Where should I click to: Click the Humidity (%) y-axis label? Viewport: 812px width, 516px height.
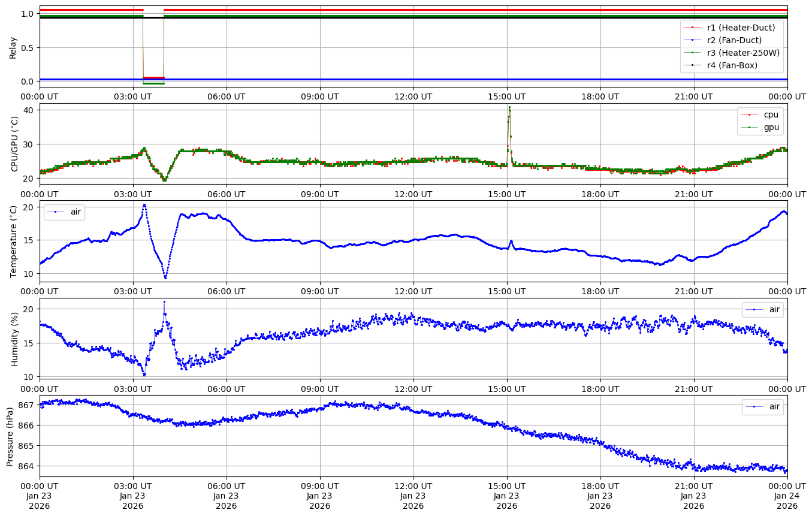[14, 339]
